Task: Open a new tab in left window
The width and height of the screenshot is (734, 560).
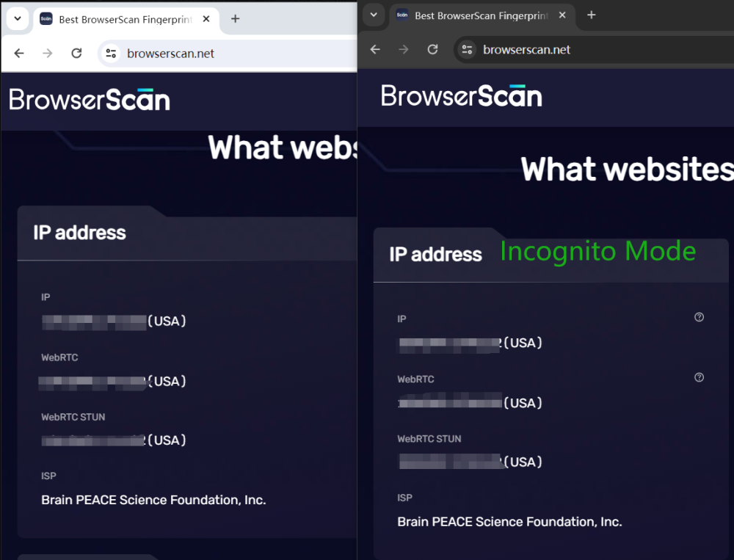Action: pyautogui.click(x=236, y=19)
